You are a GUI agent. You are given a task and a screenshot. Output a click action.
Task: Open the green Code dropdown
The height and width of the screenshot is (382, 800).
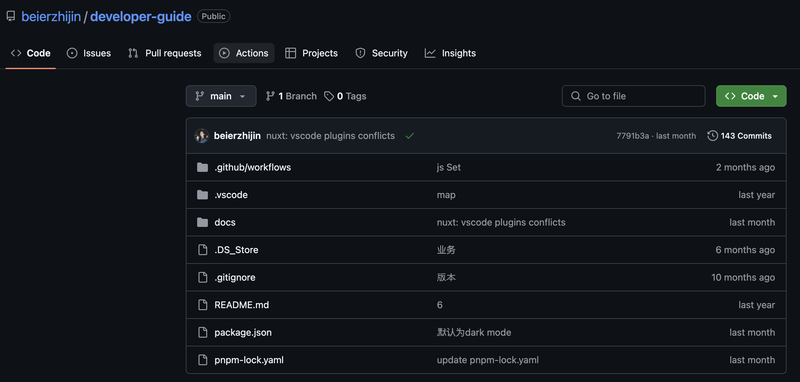tap(751, 96)
